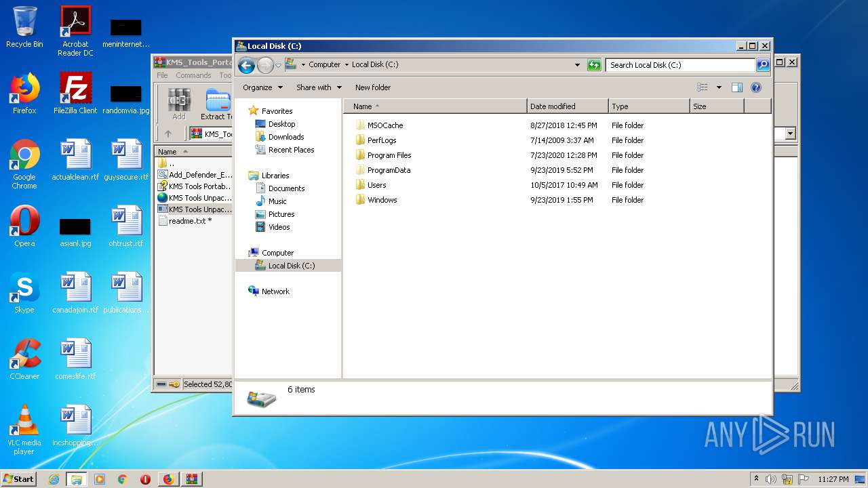868x488 pixels.
Task: Click the search magnifier icon
Action: pos(763,65)
